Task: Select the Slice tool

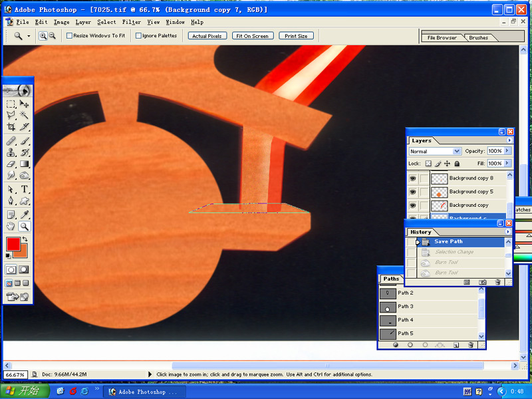Action: (x=24, y=127)
